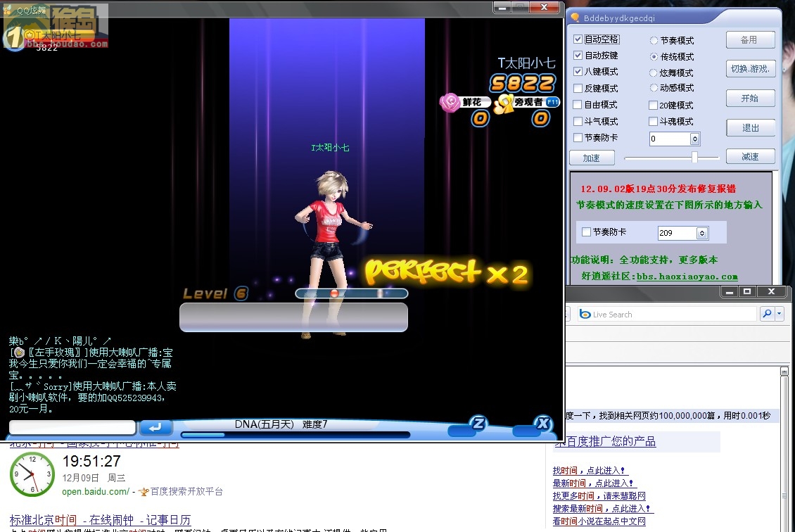
Task: Click the 切换.游戏. button
Action: pyautogui.click(x=751, y=68)
